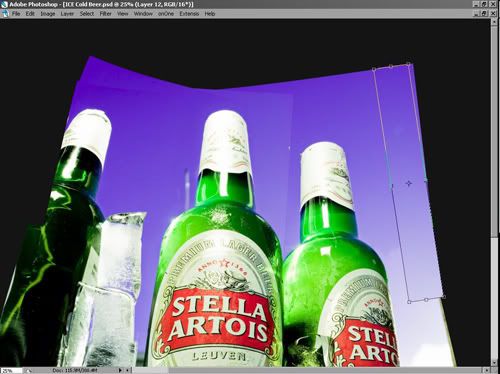Open the Extensis menu

pyautogui.click(x=189, y=14)
